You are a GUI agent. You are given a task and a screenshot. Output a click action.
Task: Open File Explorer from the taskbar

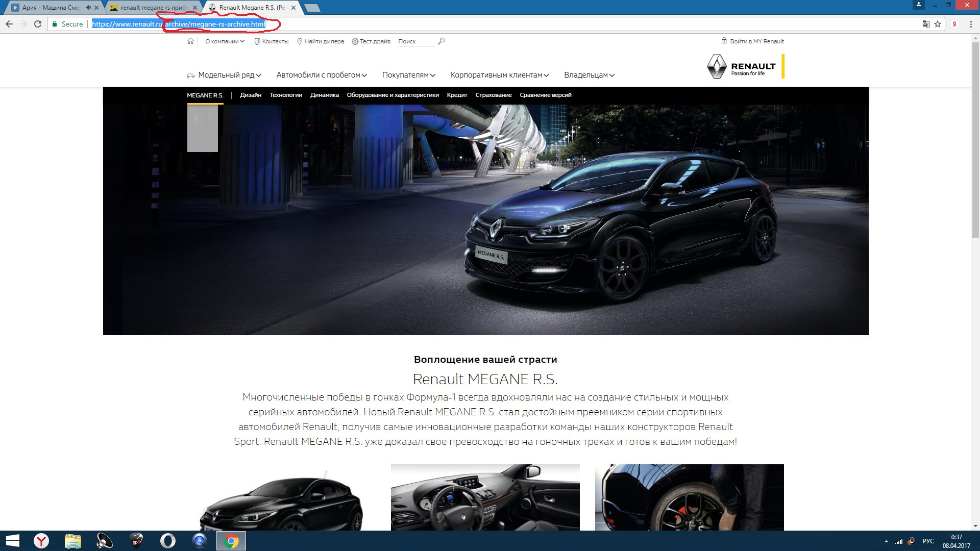pos(73,541)
